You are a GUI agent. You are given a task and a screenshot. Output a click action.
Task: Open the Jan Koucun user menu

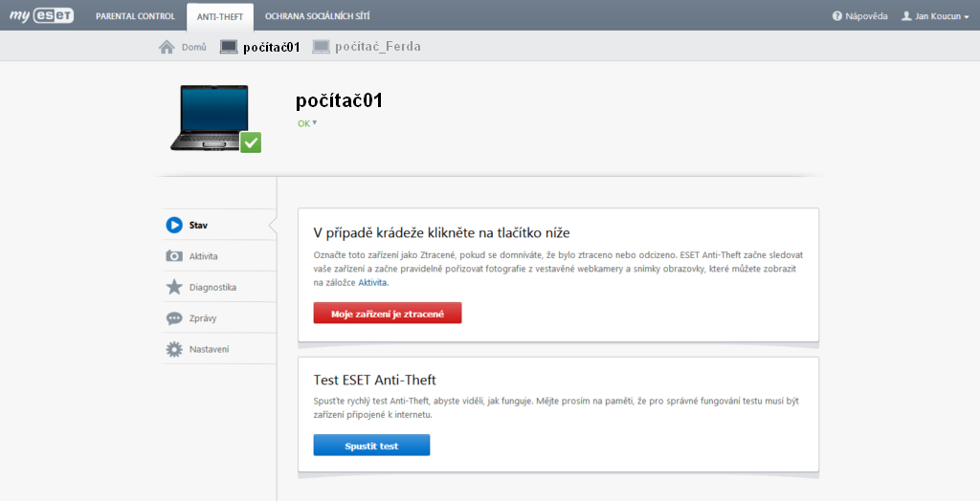point(935,16)
